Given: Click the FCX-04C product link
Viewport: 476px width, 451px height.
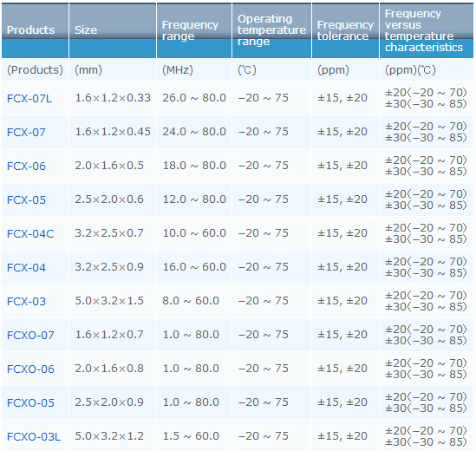Looking at the screenshot, I should (x=30, y=234).
